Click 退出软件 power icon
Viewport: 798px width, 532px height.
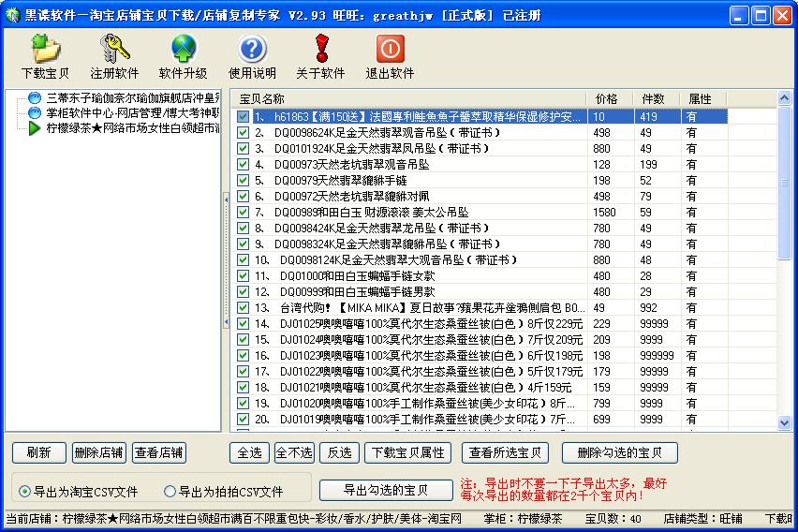click(x=391, y=49)
